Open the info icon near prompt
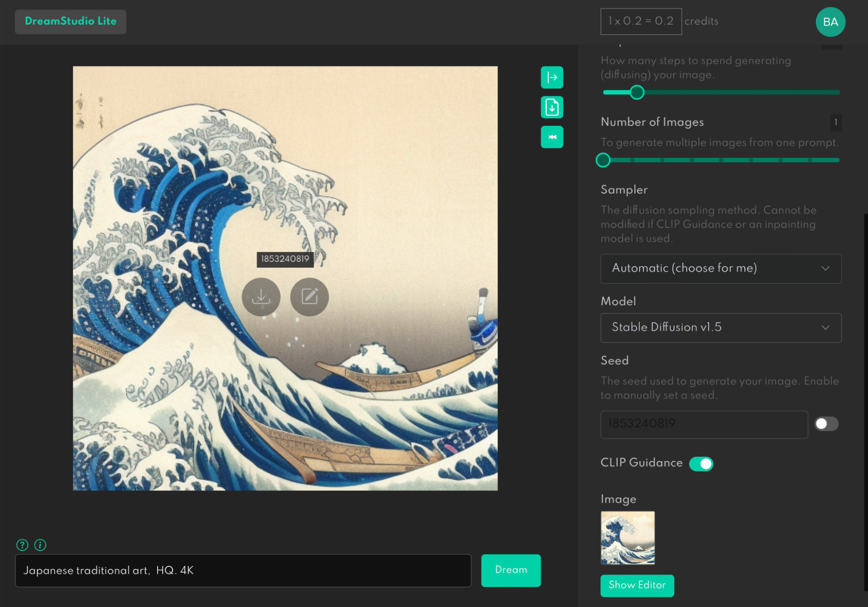868x607 pixels. point(40,545)
